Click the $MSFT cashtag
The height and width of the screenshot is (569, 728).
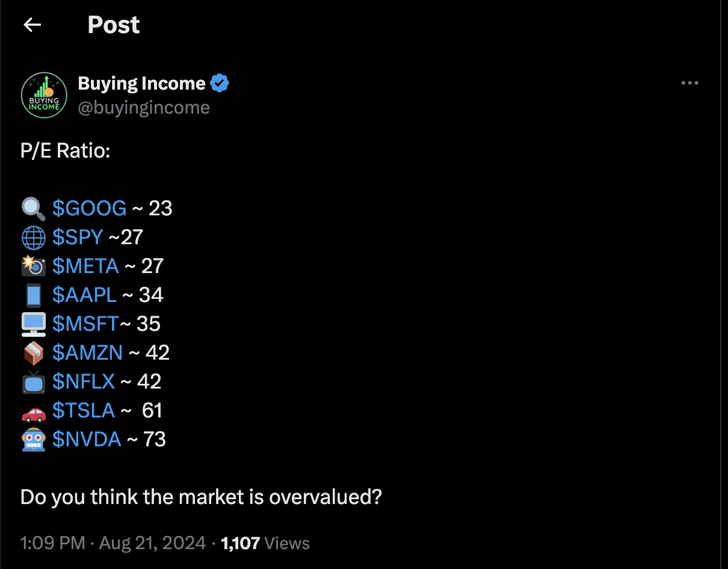tap(85, 324)
